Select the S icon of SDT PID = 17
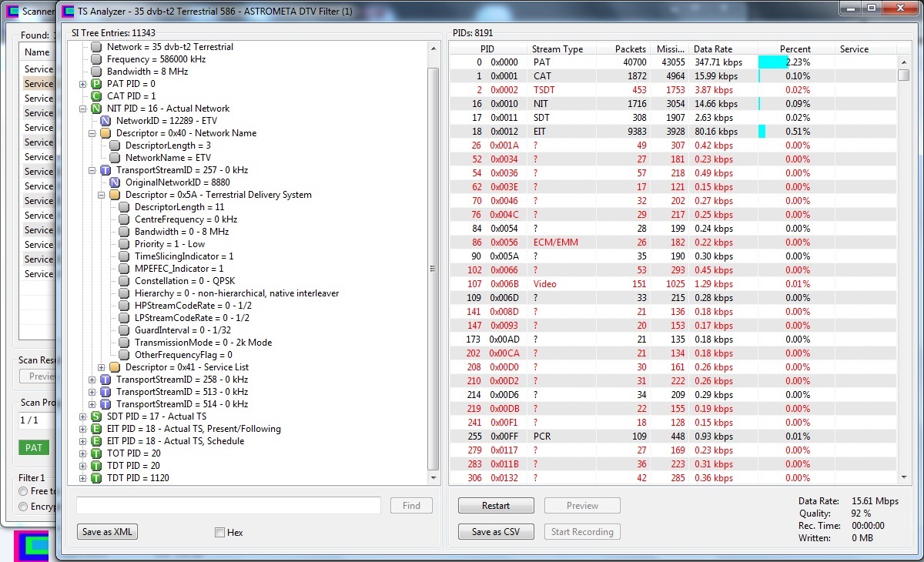Image resolution: width=924 pixels, height=562 pixels. point(96,416)
